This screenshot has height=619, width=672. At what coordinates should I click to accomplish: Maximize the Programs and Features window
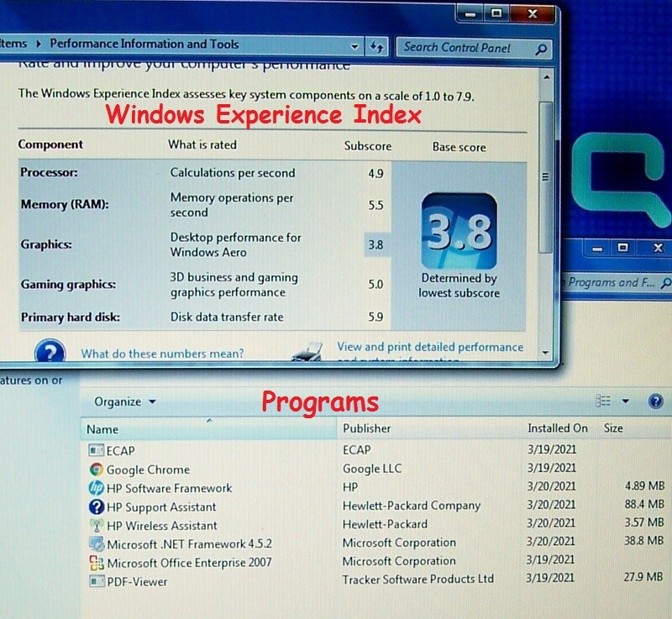pos(622,248)
